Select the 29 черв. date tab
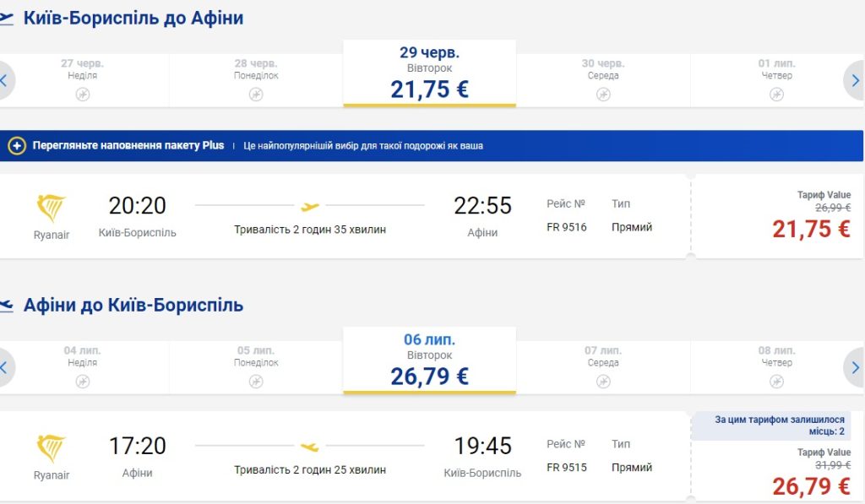865x504 pixels. 429,73
